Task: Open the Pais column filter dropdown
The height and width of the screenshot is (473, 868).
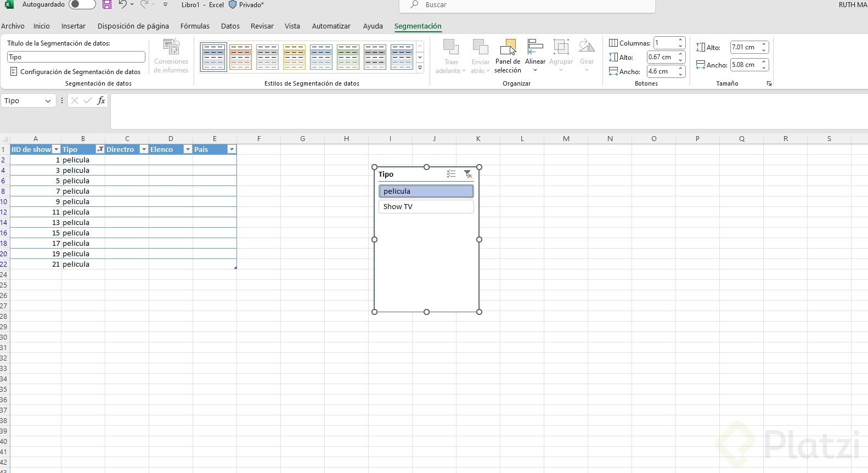Action: [x=232, y=149]
